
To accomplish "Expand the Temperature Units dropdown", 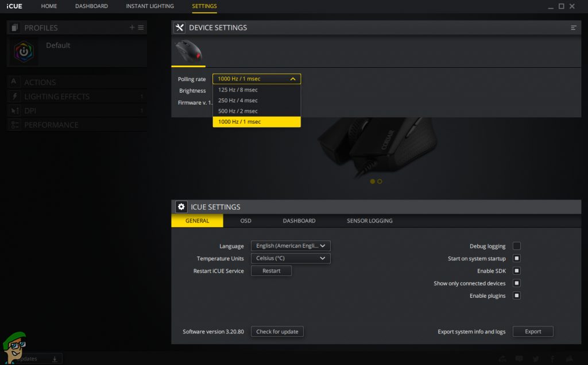I will coord(291,259).
